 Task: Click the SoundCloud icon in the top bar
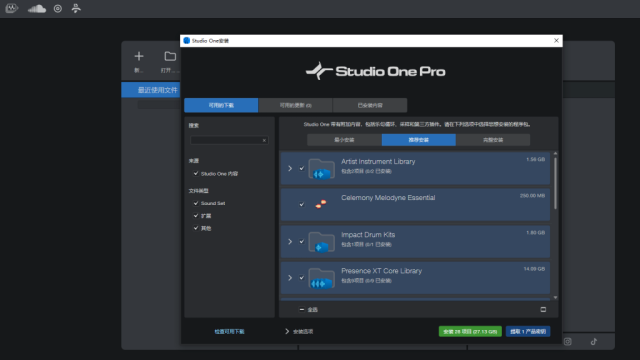point(37,9)
